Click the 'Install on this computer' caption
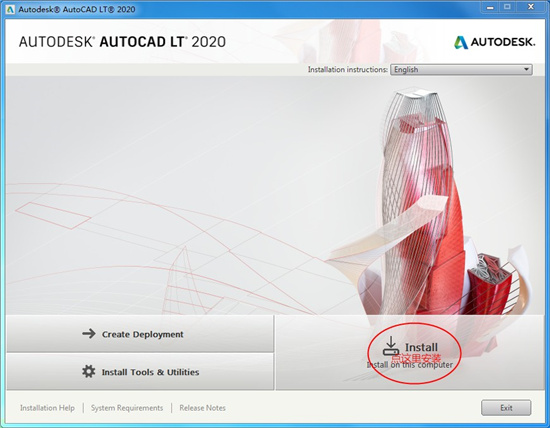 point(410,365)
